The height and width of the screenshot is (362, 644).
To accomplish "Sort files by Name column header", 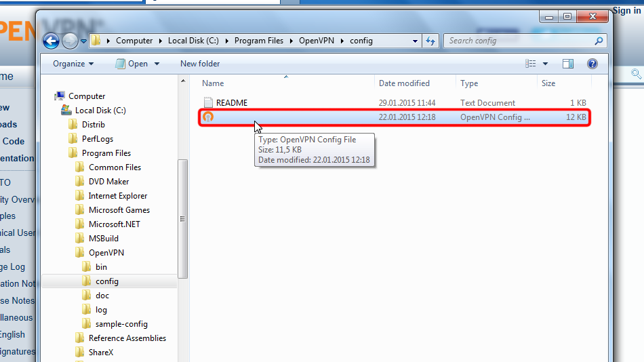I will [x=213, y=83].
